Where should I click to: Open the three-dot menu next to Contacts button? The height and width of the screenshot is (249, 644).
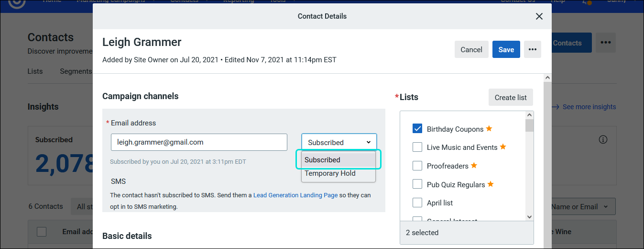coord(606,43)
